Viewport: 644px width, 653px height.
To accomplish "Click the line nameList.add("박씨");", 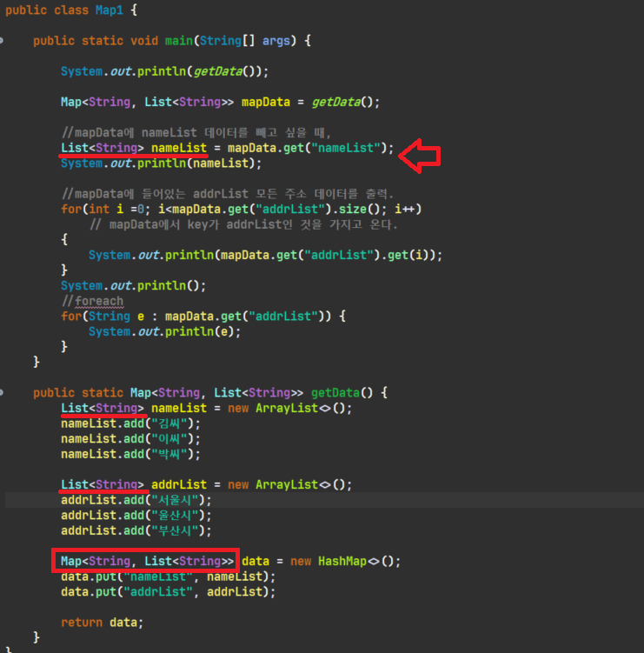I will 130,454.
